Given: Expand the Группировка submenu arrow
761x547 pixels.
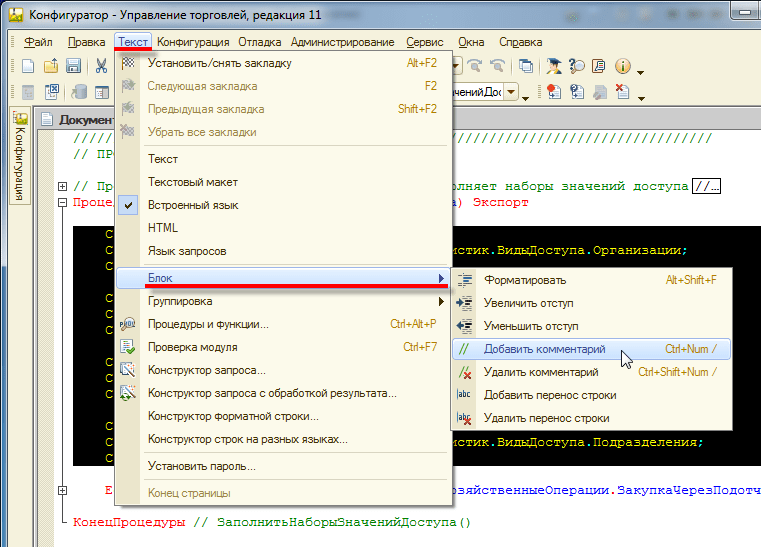Looking at the screenshot, I should [441, 301].
